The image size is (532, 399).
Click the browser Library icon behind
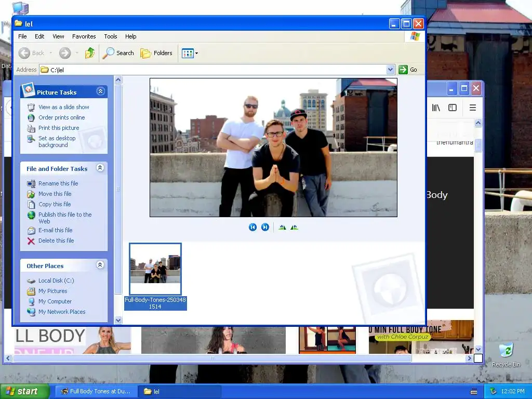[436, 108]
